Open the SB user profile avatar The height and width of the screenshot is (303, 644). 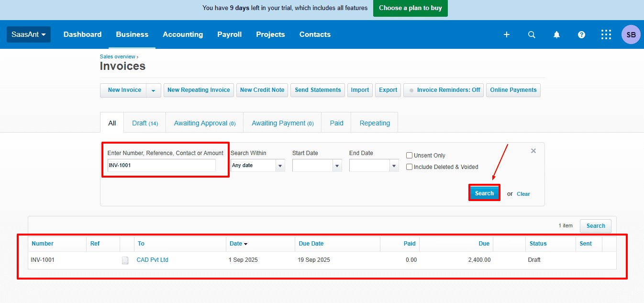tap(631, 34)
